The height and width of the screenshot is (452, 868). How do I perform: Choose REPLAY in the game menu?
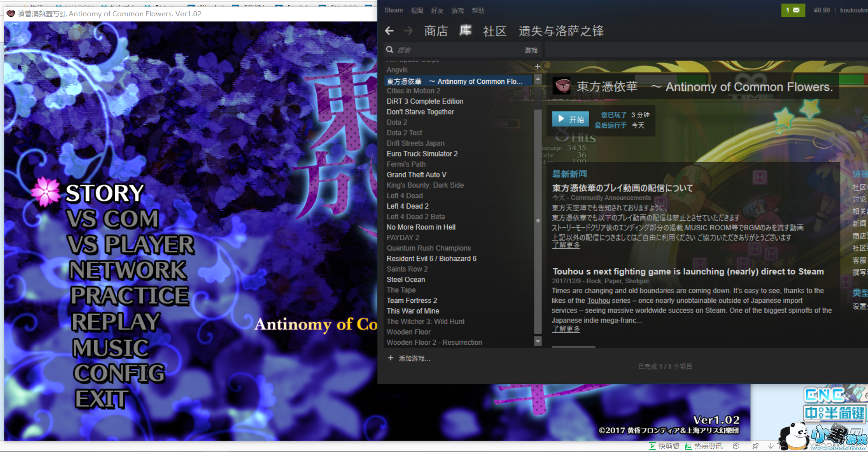116,322
